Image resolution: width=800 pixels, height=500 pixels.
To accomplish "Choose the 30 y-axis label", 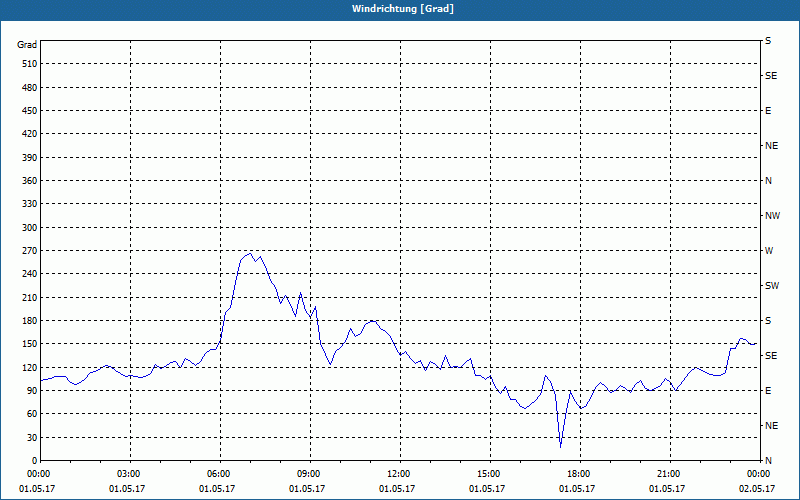I will 32,437.
